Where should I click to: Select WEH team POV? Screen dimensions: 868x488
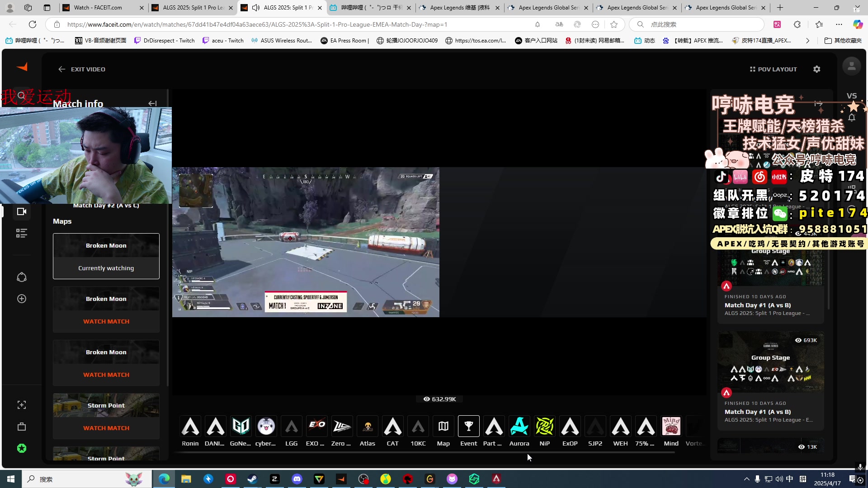[x=621, y=431]
